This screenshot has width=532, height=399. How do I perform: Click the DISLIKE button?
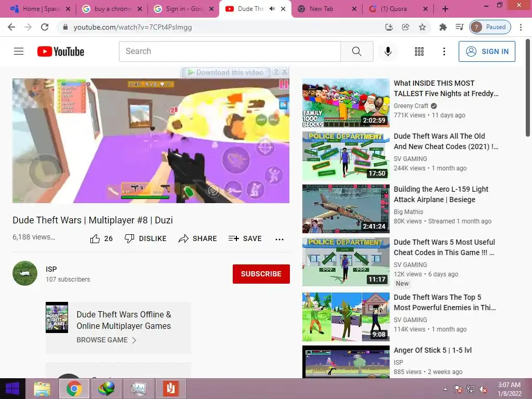[145, 238]
